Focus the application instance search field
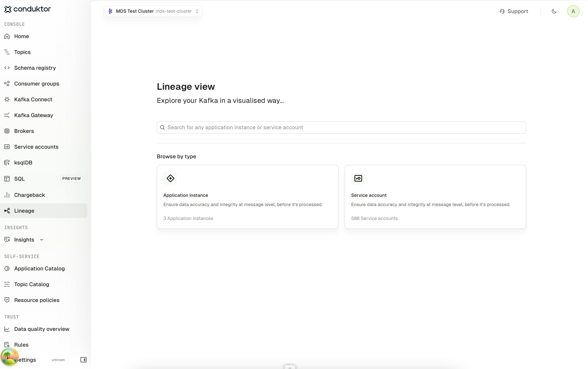This screenshot has width=588, height=369. pos(341,127)
